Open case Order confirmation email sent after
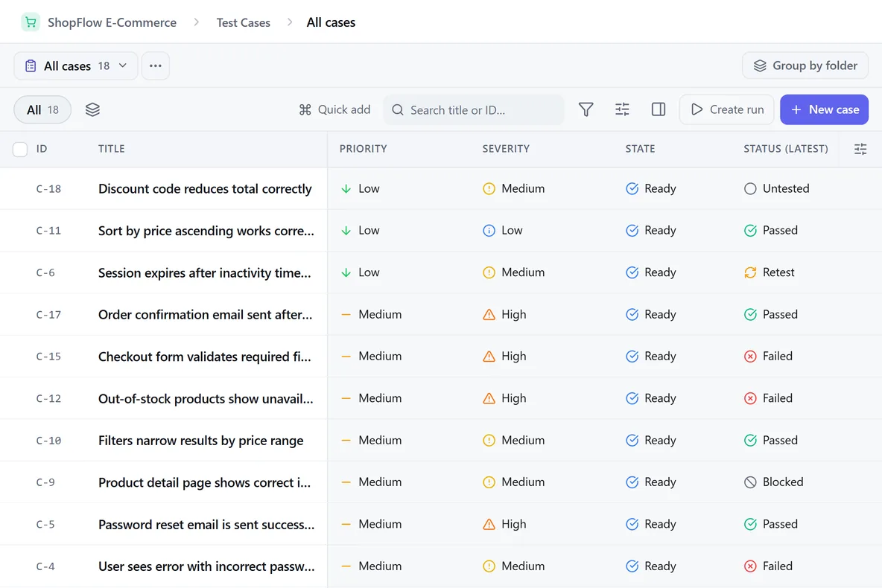This screenshot has width=882, height=588. [205, 315]
